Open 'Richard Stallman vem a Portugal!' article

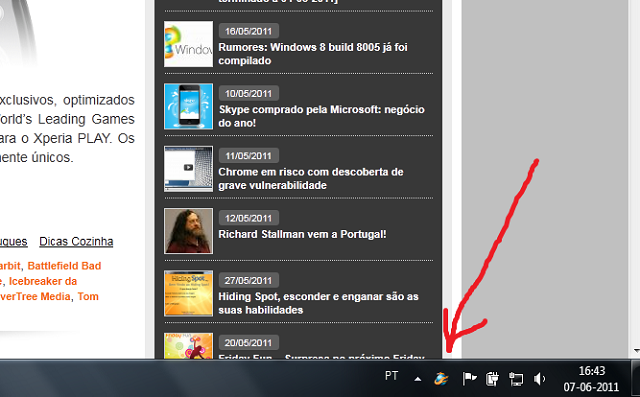click(302, 234)
